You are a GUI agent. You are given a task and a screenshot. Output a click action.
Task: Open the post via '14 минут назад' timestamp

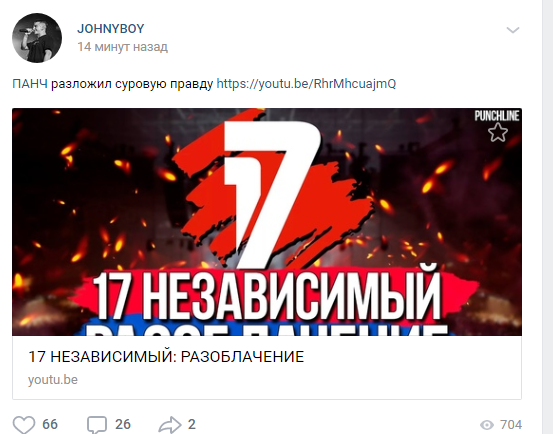click(x=122, y=47)
